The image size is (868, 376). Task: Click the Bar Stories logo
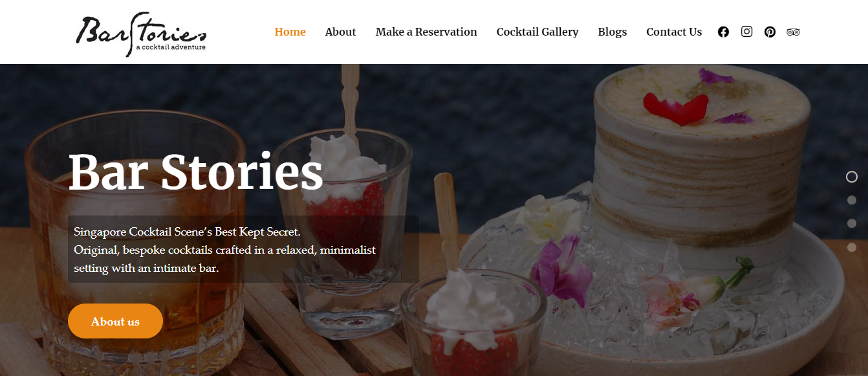[141, 34]
